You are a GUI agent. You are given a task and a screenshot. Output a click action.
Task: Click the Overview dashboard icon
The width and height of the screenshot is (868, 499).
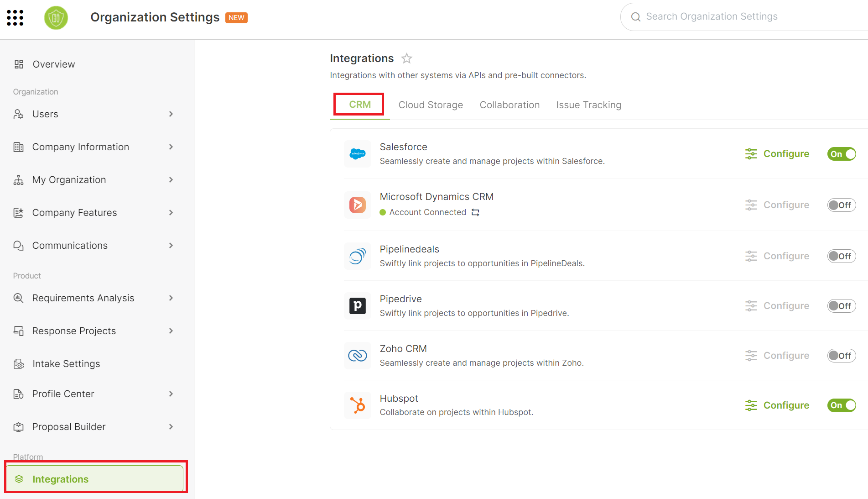click(x=19, y=64)
